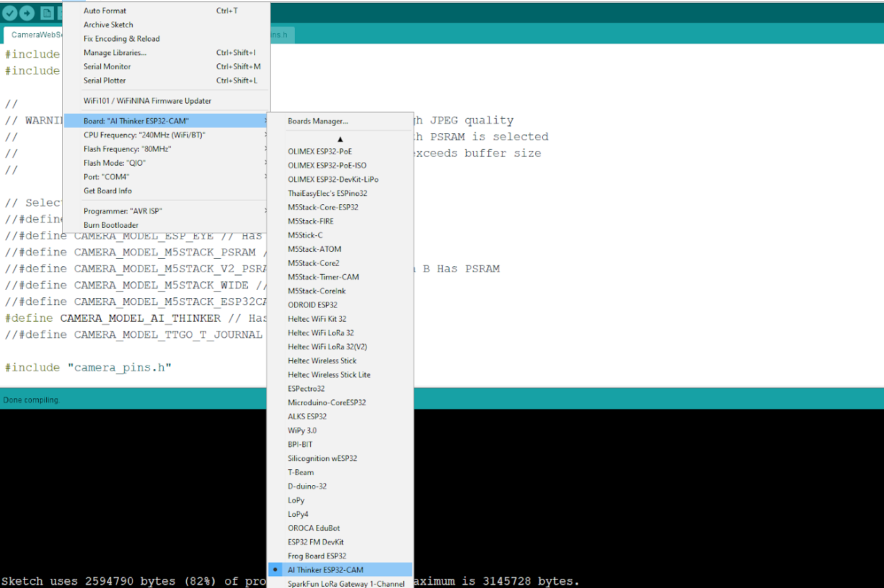Choose the OLIMEX ESP32-PoE-ISO board
Screen dimensions: 884x588
coord(340,165)
